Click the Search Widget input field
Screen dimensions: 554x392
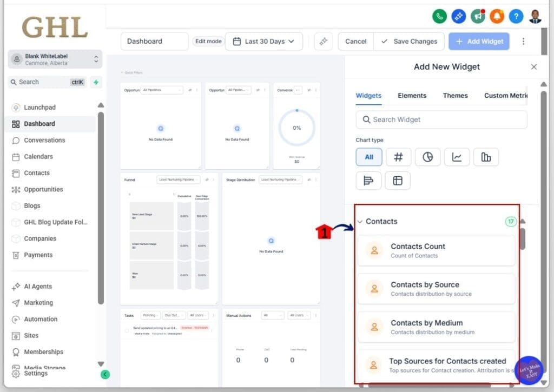point(441,119)
